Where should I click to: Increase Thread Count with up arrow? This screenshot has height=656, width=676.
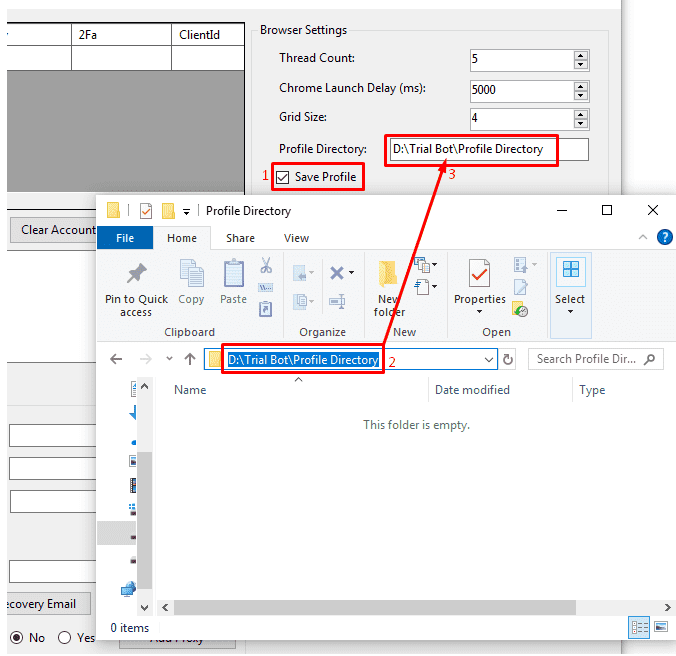point(581,56)
